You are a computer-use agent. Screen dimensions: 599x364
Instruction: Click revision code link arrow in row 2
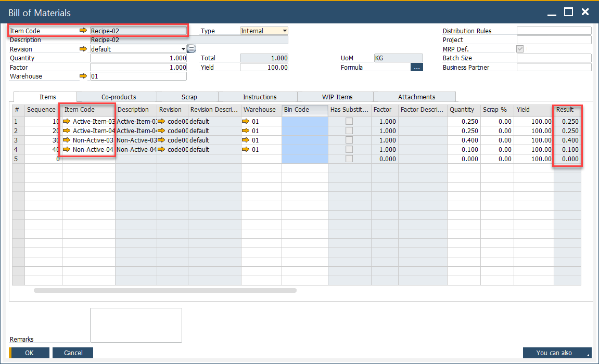click(161, 131)
